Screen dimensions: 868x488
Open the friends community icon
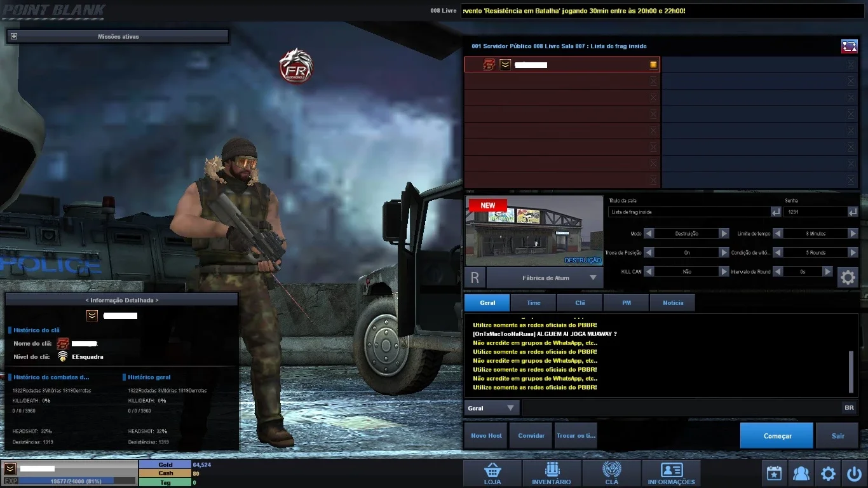click(801, 473)
